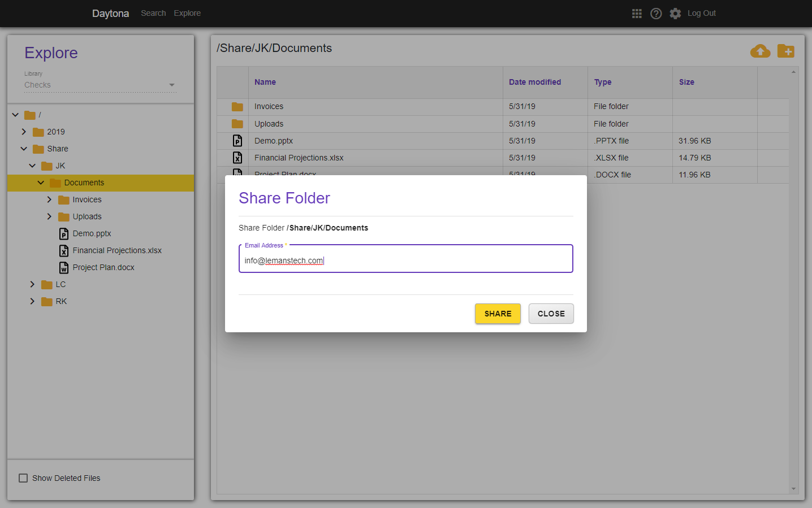Enable Show Deleted Files checkbox
The image size is (812, 508).
(x=23, y=478)
